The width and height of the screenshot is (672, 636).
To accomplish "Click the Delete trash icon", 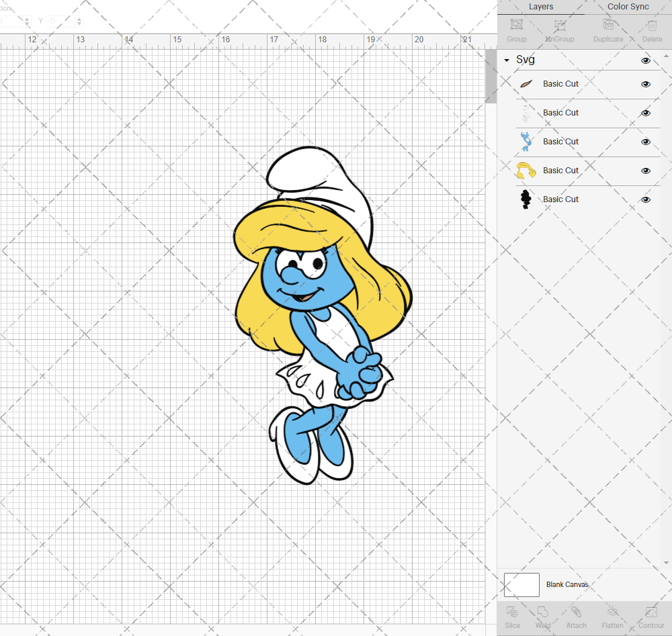I will point(652,26).
